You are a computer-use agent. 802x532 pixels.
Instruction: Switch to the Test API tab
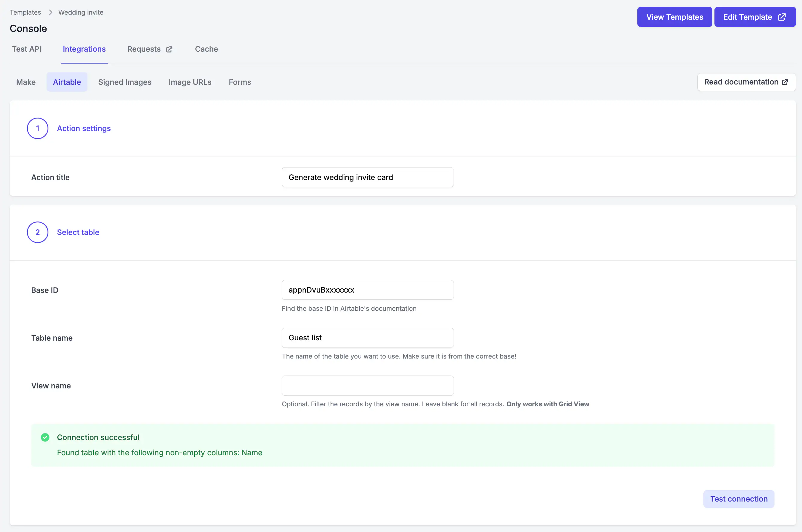(27, 49)
